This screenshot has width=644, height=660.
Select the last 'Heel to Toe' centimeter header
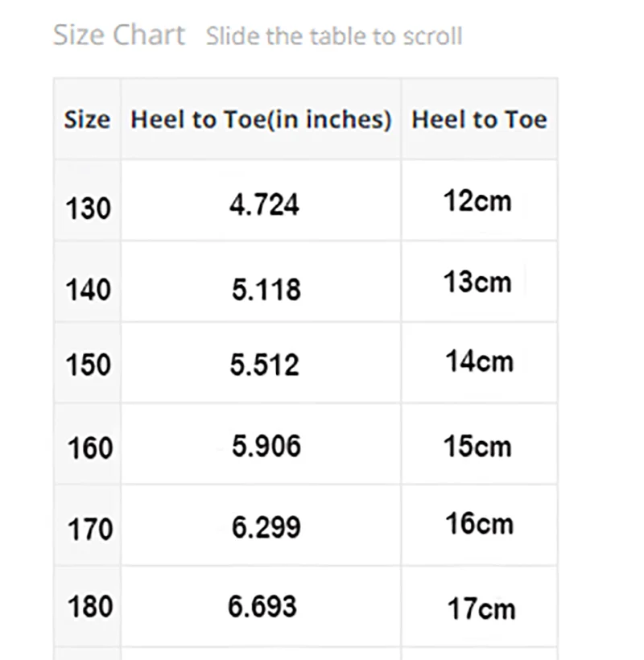[479, 120]
